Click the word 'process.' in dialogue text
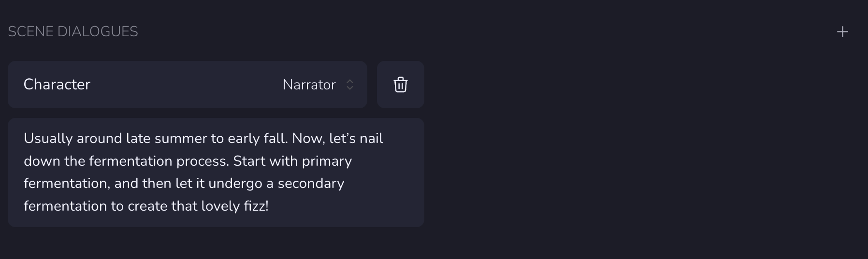Screen dimensions: 868x259 pyautogui.click(x=203, y=161)
